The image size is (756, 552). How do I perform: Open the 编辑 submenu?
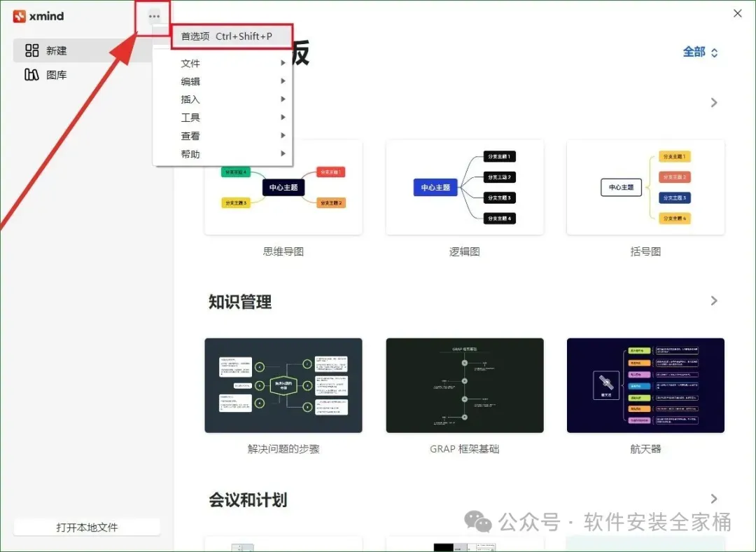223,81
